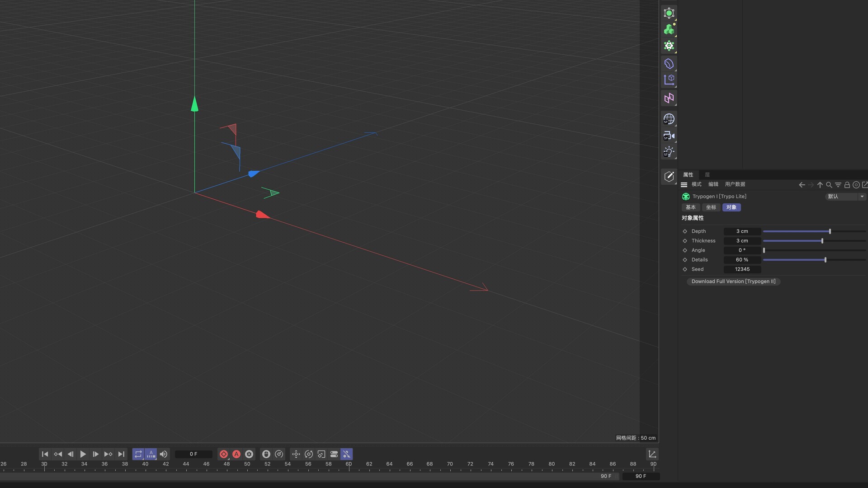
Task: Add a camera object
Action: click(x=669, y=136)
